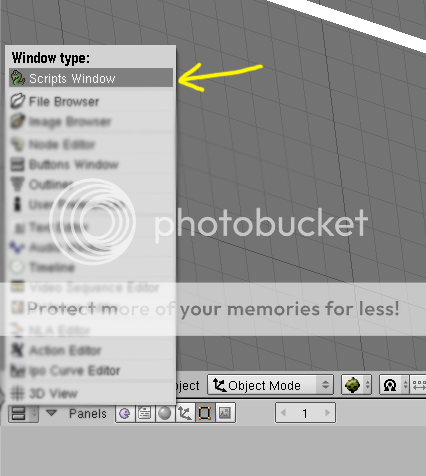The height and width of the screenshot is (476, 426).
Task: Open the Logic context in the Panels header
Action: 125,413
